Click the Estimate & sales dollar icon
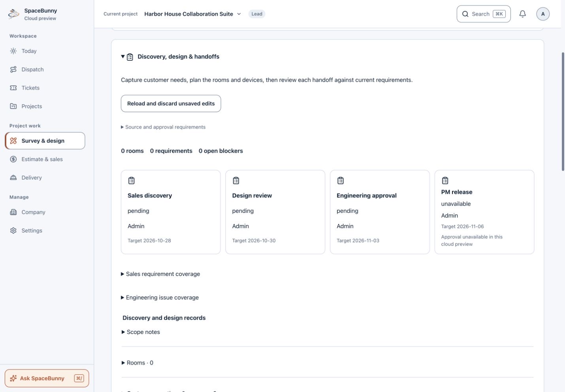The width and height of the screenshot is (565, 392). pos(13,159)
